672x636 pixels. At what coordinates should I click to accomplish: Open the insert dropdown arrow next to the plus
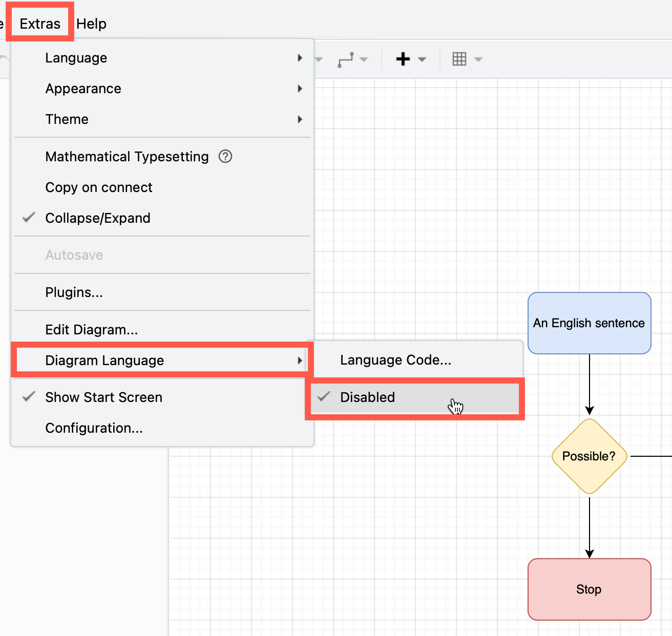click(421, 59)
